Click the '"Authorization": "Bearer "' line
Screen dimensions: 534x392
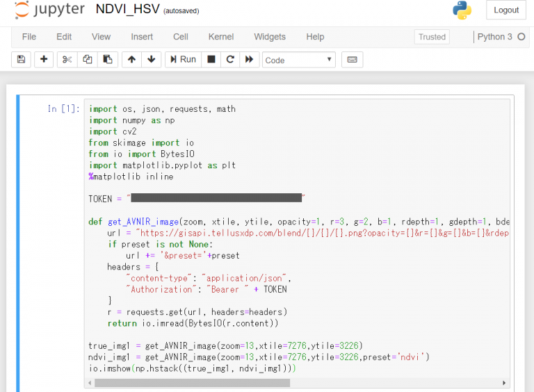tap(207, 290)
